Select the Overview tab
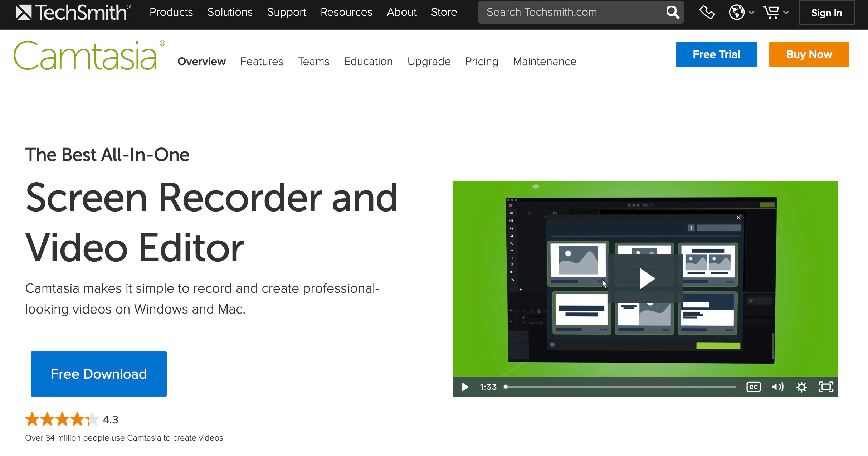Image resolution: width=868 pixels, height=456 pixels. 201,62
